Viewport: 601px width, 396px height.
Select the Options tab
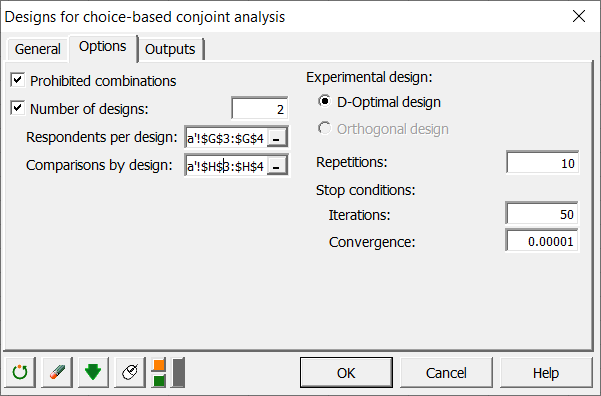pyautogui.click(x=103, y=47)
